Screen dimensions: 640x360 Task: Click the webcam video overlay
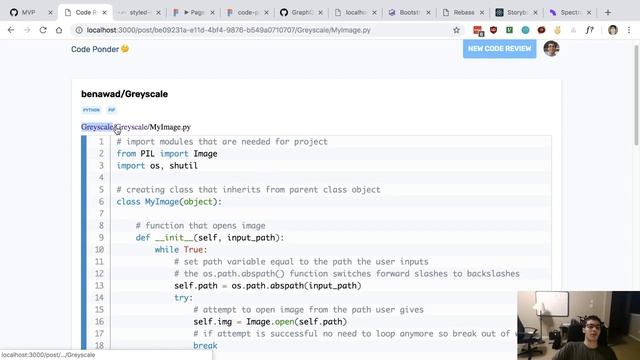click(578, 325)
